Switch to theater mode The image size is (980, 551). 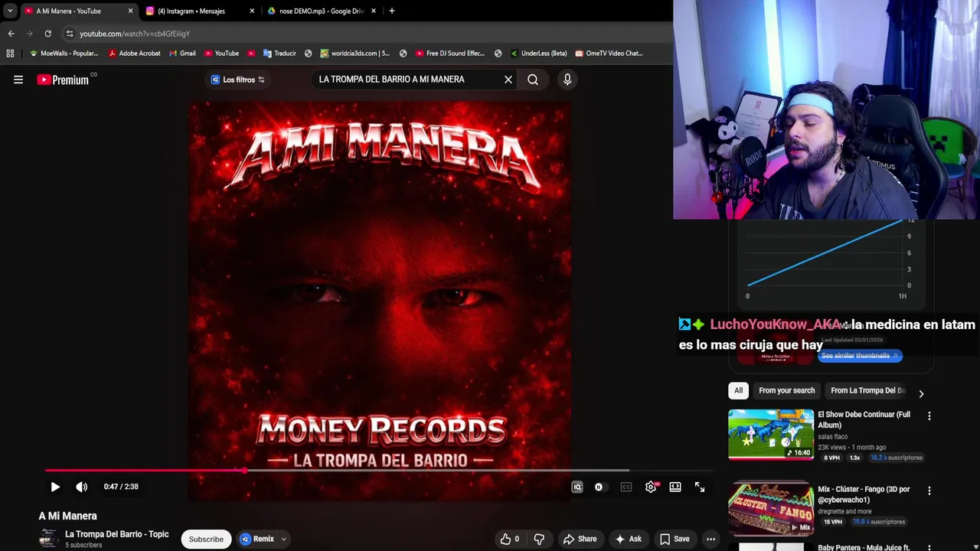675,487
